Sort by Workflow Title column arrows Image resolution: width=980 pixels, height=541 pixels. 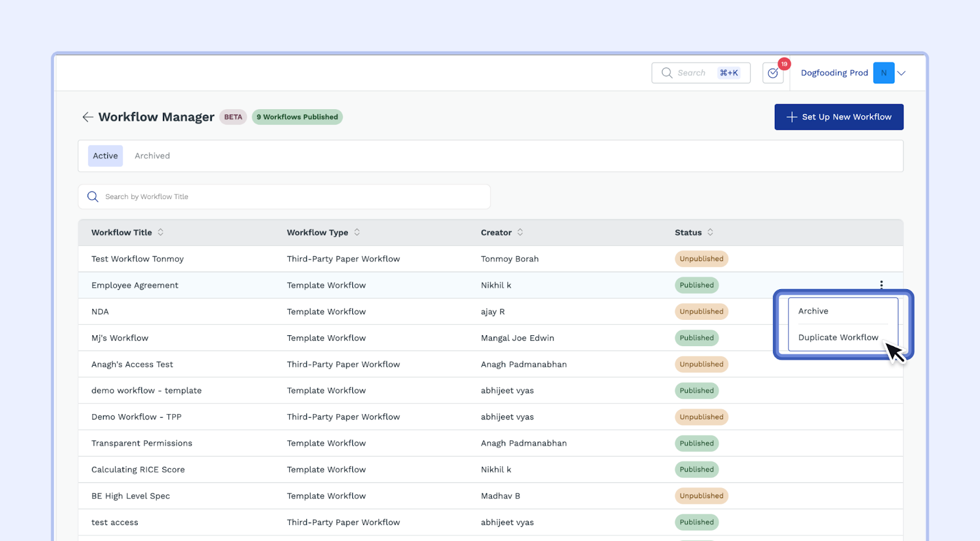point(160,232)
